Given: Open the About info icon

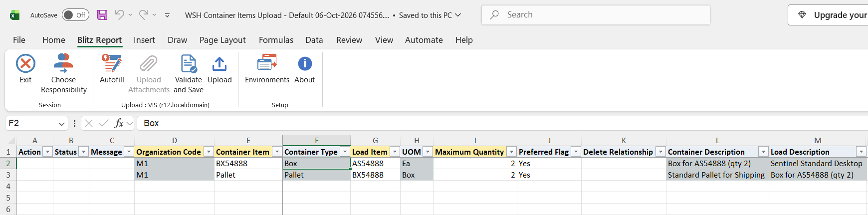Looking at the screenshot, I should point(305,64).
